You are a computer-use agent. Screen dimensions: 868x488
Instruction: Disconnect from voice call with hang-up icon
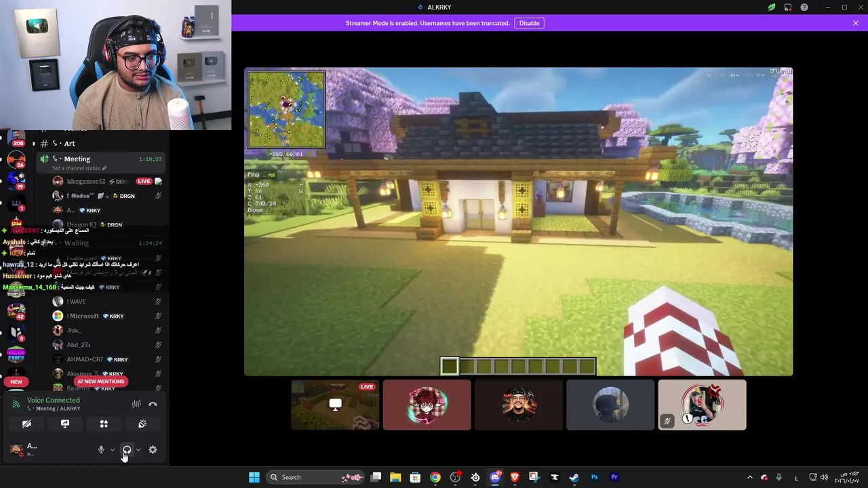[x=153, y=404]
